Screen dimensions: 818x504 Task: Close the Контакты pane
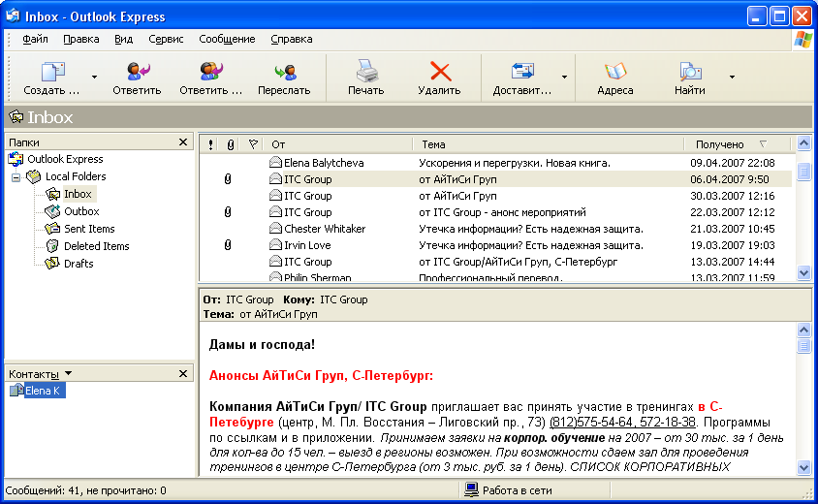click(x=183, y=373)
